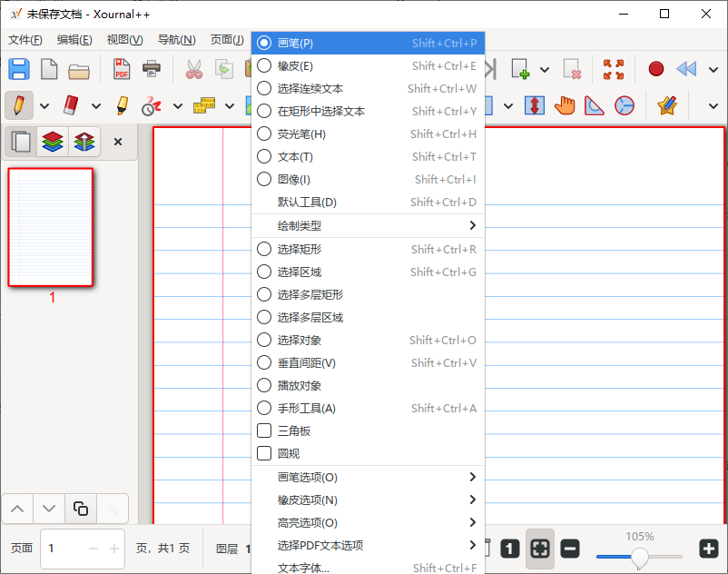
Task: Select the Eraser tool in the toolbar
Action: (71, 105)
